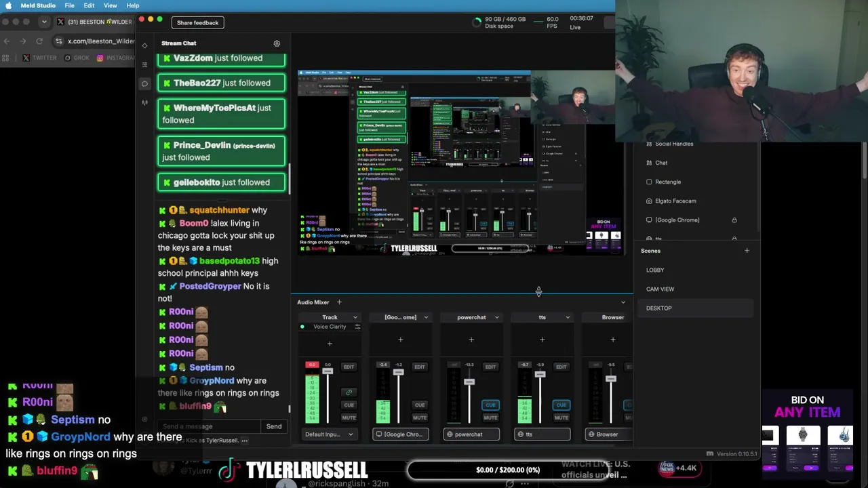Mute the Google Chrome channel
This screenshot has width=868, height=488.
pos(420,418)
